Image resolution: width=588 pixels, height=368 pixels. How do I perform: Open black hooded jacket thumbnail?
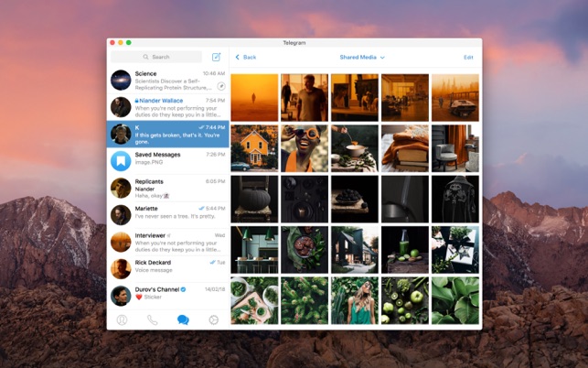(x=455, y=199)
